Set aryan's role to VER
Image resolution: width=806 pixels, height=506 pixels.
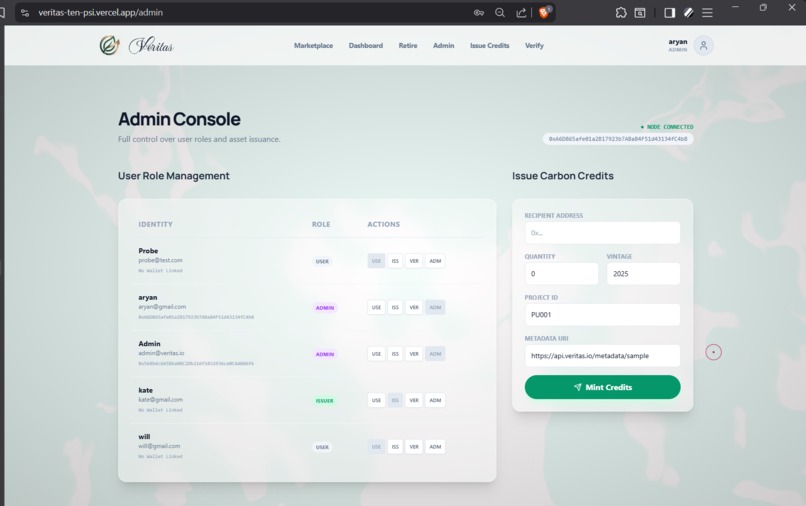414,308
